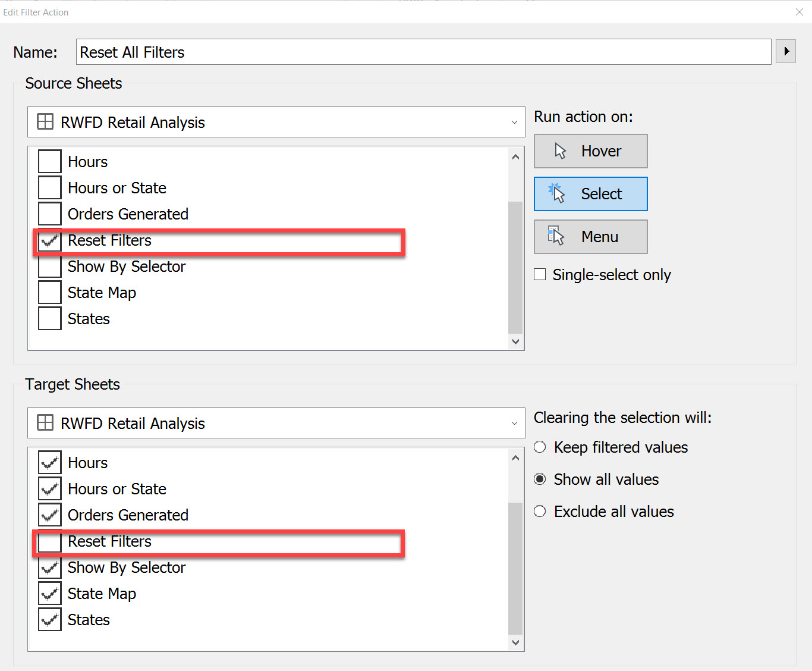This screenshot has height=671, width=812.
Task: Click the worksheet grid icon beside Source Sheets dropdown
Action: coord(45,121)
